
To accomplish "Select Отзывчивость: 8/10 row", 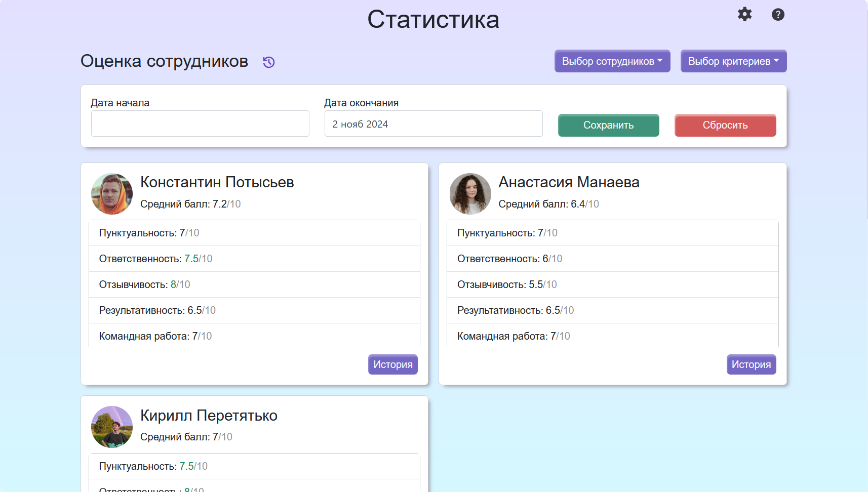I will [x=254, y=284].
